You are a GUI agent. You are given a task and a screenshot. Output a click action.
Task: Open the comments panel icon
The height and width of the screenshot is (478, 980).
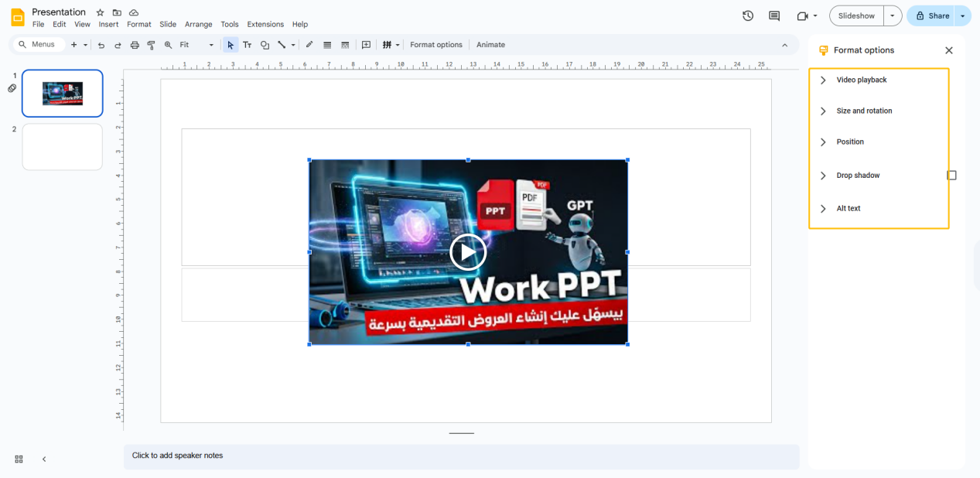click(x=774, y=15)
